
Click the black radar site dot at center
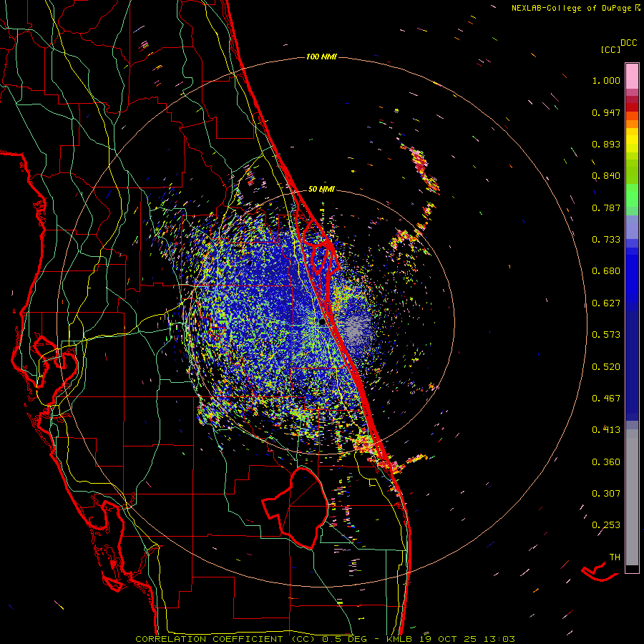pos(321,323)
